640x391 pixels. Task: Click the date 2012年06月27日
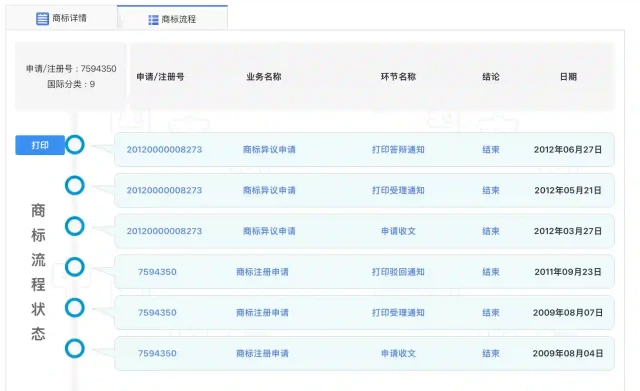(568, 149)
